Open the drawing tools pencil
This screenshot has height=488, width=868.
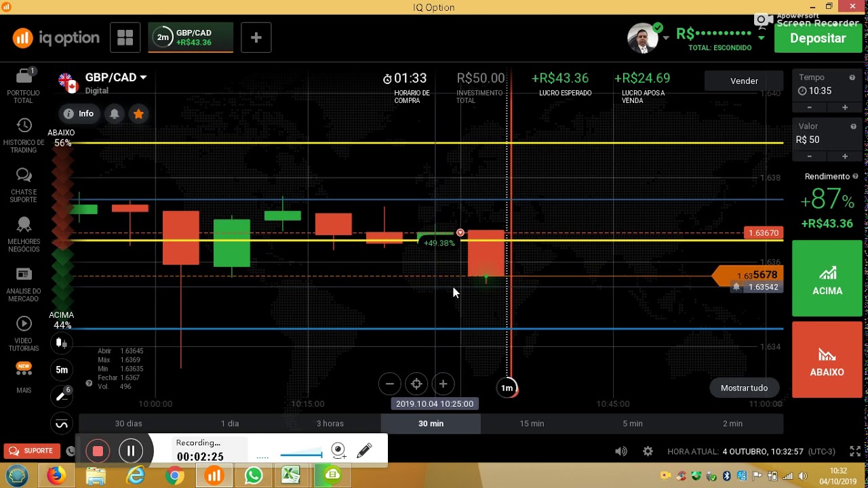[x=62, y=396]
